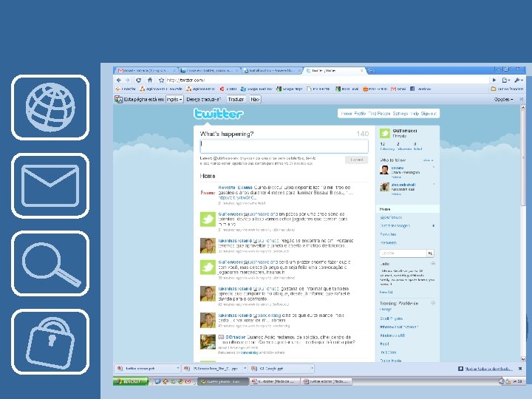
Task: Click the Exame avatar on first tweet
Action: click(x=208, y=193)
